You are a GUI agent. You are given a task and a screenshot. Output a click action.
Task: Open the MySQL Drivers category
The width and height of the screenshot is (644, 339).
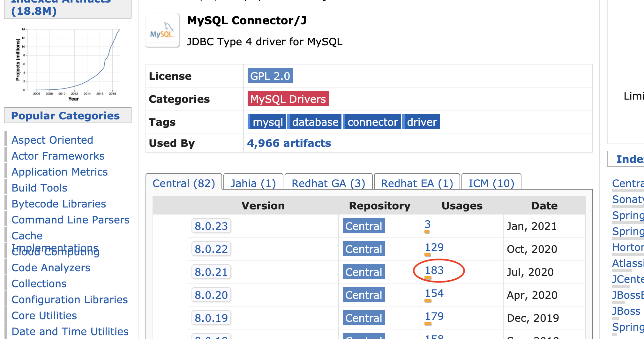click(x=288, y=99)
